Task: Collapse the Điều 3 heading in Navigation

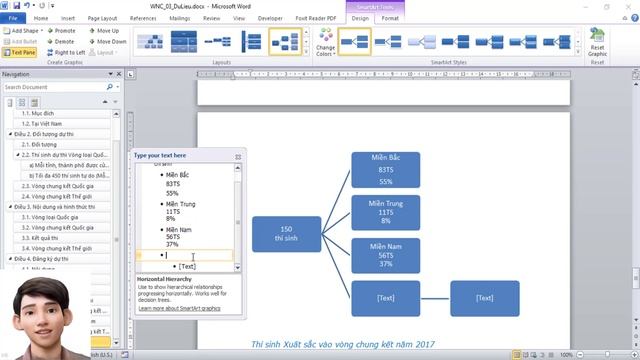Action: 10,207
